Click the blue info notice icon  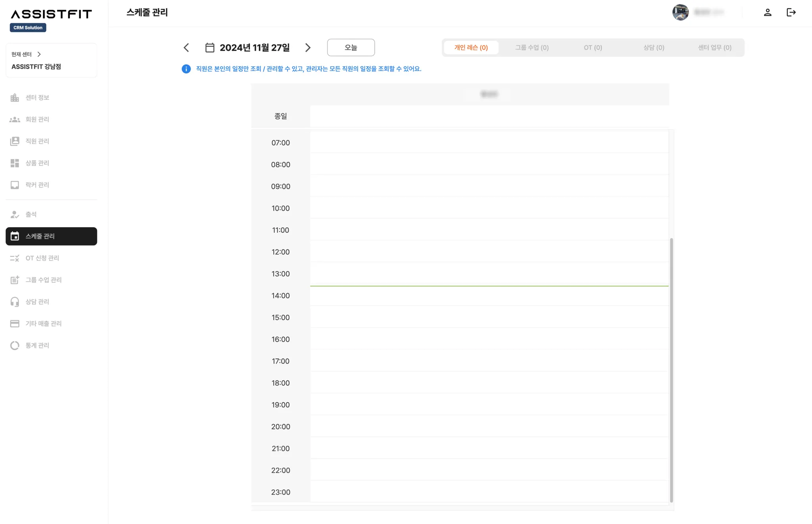tap(186, 69)
